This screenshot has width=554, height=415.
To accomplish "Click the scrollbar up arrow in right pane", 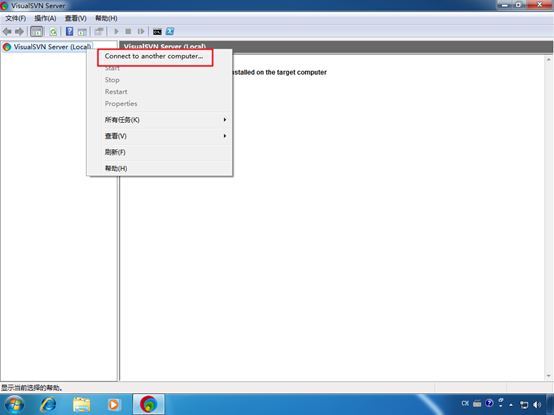I will click(548, 60).
